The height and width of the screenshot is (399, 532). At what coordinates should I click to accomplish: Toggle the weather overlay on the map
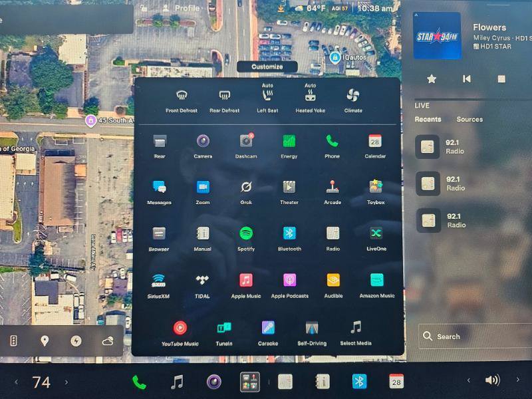point(108,341)
